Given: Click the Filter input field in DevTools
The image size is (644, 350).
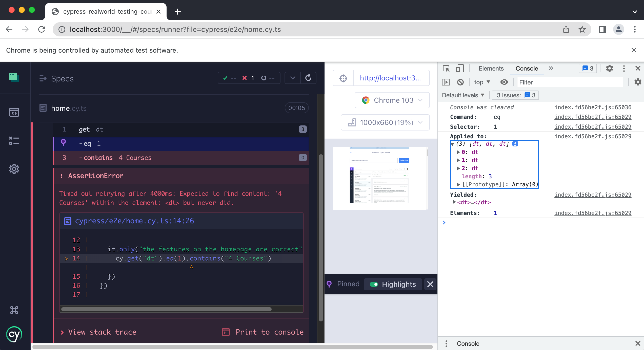Looking at the screenshot, I should (569, 82).
